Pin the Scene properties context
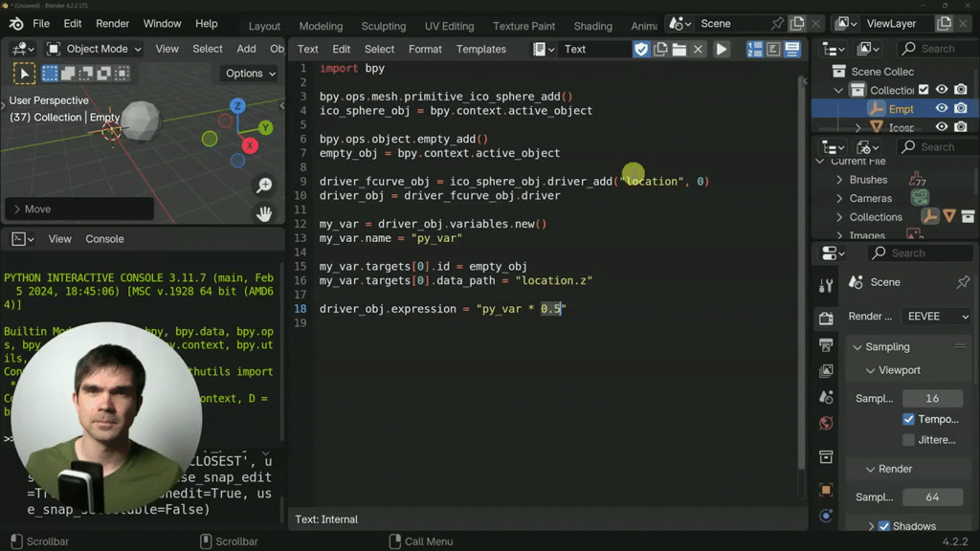Viewport: 980px width, 551px height. pyautogui.click(x=963, y=282)
